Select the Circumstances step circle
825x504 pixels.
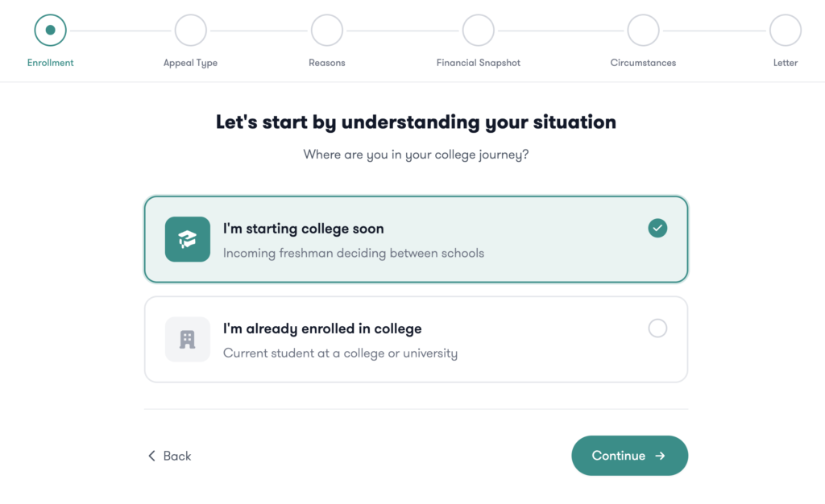[x=643, y=31]
